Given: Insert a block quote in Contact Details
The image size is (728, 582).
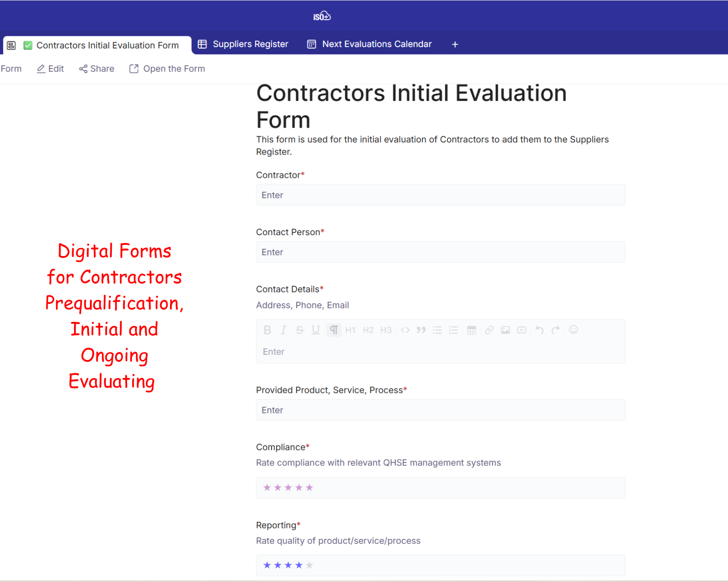Looking at the screenshot, I should (x=421, y=330).
